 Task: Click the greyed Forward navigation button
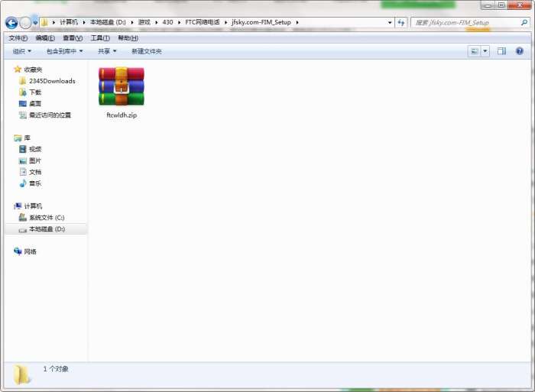coord(25,23)
